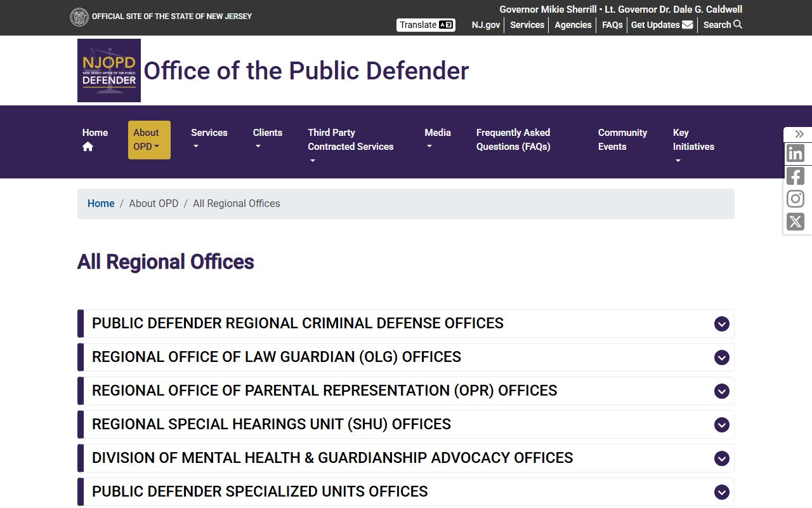Screen dimensions: 812x508
Task: Click the About OPD breadcrumb text
Action: pyautogui.click(x=154, y=204)
